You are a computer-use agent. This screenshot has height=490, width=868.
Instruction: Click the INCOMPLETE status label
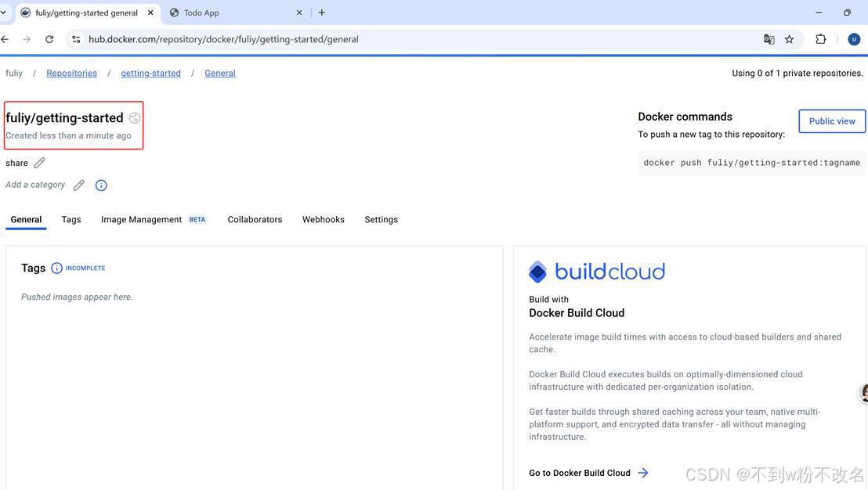click(85, 268)
